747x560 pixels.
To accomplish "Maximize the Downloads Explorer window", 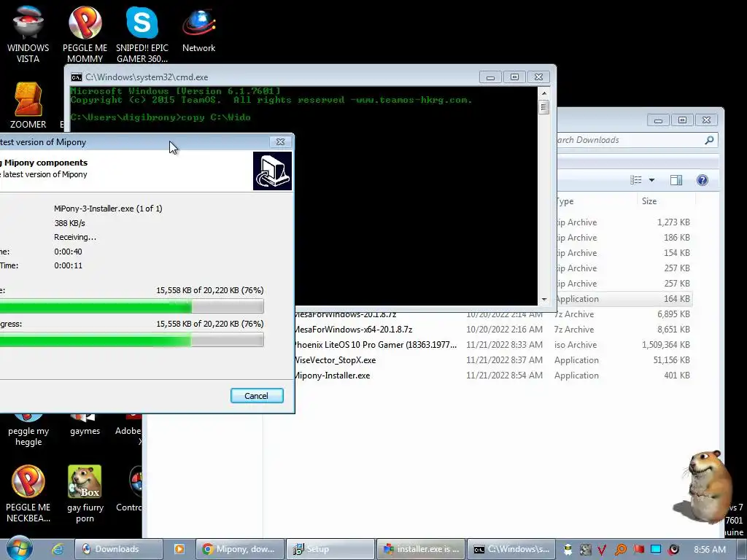I will (x=682, y=120).
